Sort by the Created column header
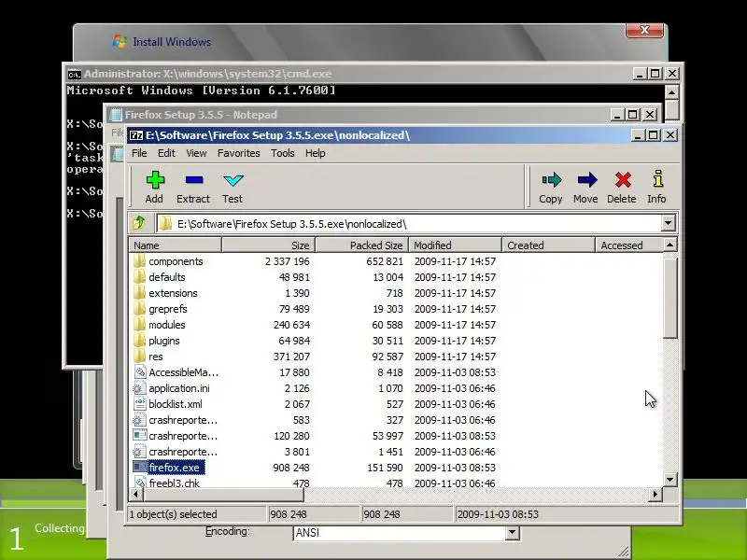Viewport: 747px width, 560px height. pyautogui.click(x=548, y=245)
